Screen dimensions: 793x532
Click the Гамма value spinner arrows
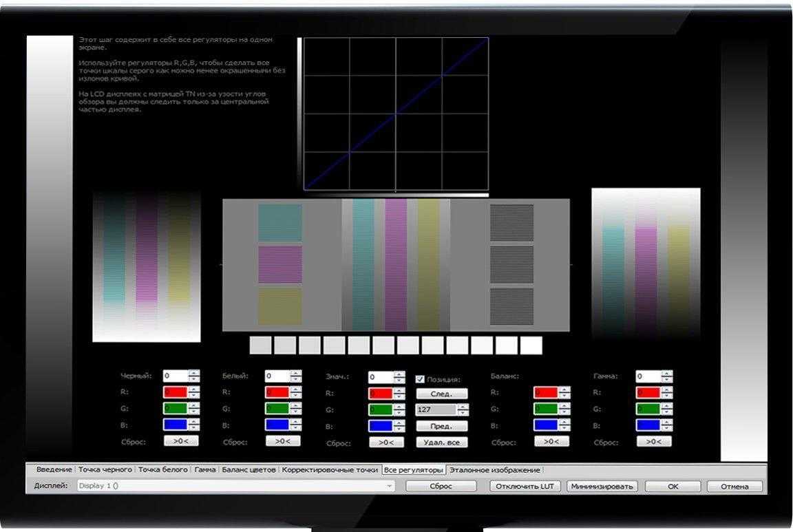click(x=667, y=376)
